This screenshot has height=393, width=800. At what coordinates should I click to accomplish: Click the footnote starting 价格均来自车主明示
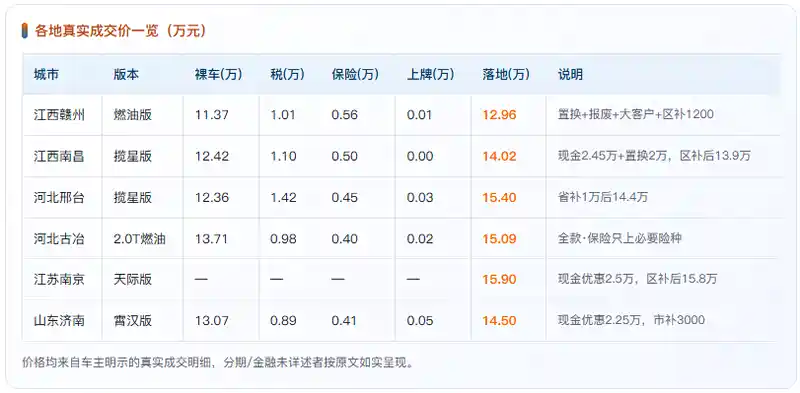click(x=218, y=362)
